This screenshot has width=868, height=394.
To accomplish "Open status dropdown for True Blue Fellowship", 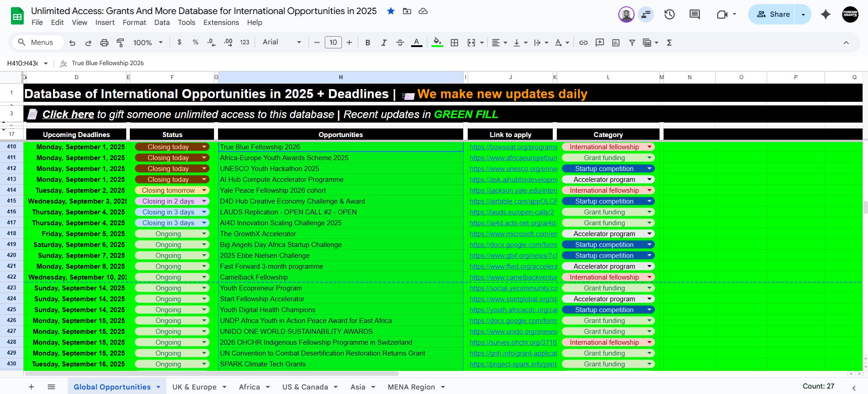I will point(204,147).
